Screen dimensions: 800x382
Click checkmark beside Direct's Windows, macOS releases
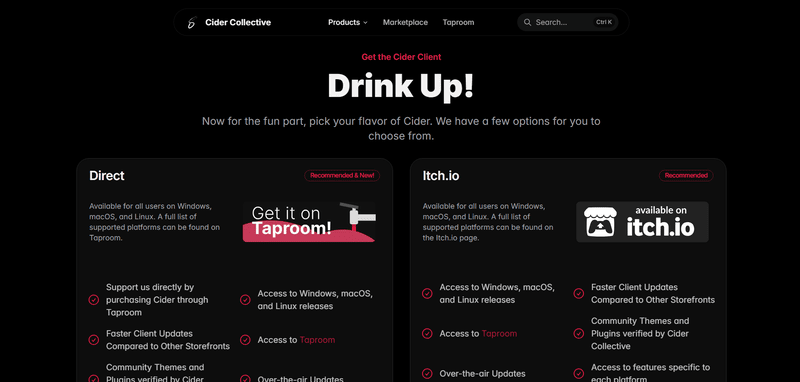tap(245, 300)
